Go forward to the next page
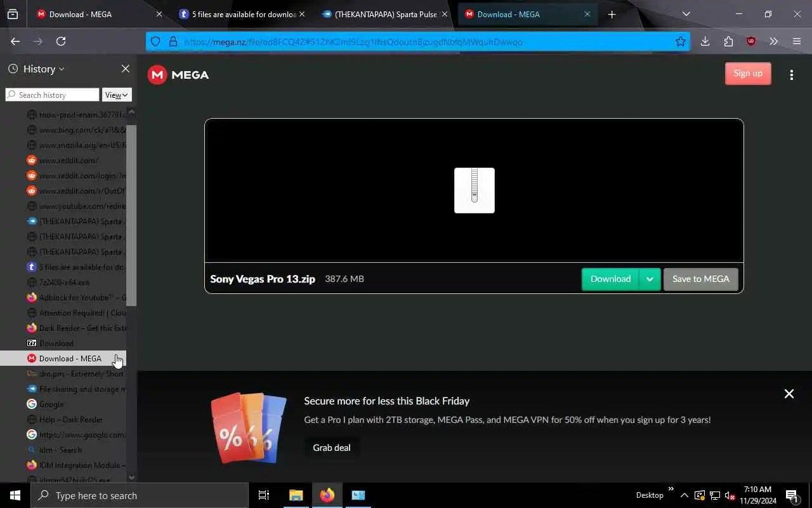Screen dimensions: 812x508 click(38, 41)
